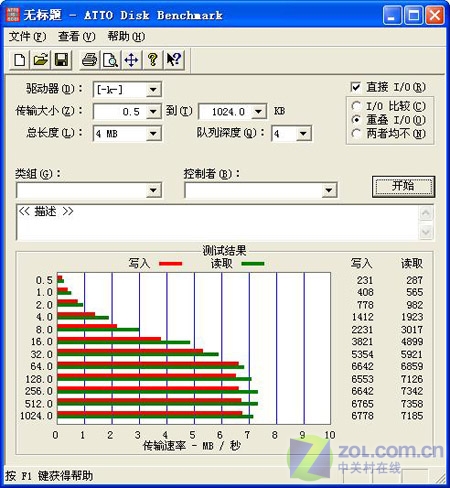The width and height of the screenshot is (450, 488).
Task: Click the ATTO application icon in title bar
Action: pos(13,15)
